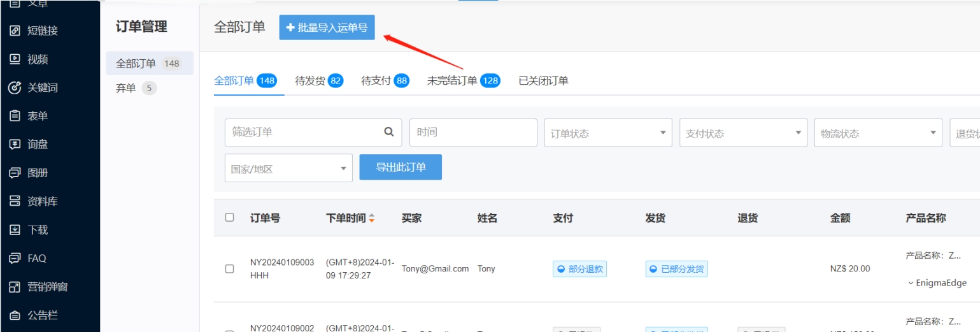Open the 订单状态 dropdown
Image resolution: width=980 pixels, height=332 pixels.
tap(607, 133)
